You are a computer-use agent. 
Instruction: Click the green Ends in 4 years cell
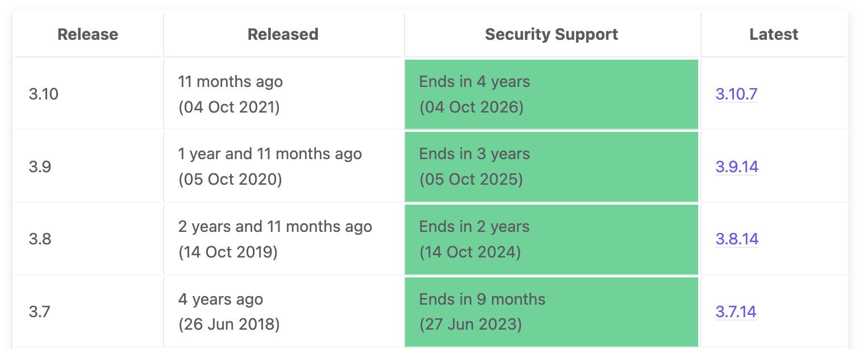(551, 94)
